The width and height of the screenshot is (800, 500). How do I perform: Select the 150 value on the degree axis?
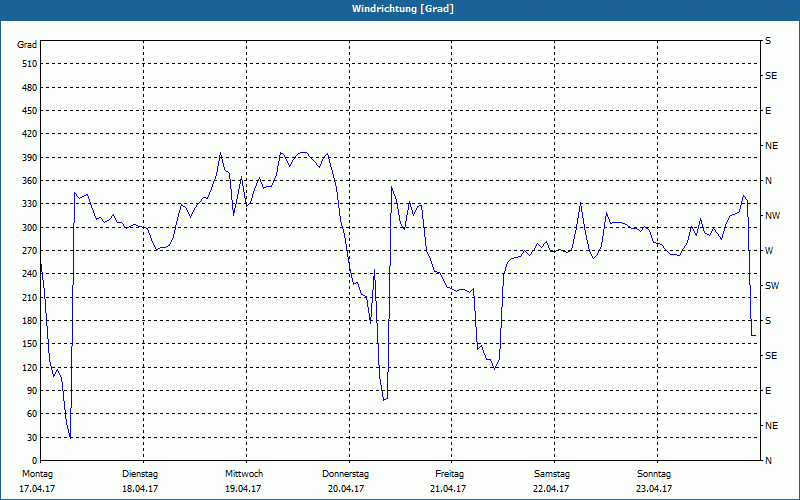[30, 344]
